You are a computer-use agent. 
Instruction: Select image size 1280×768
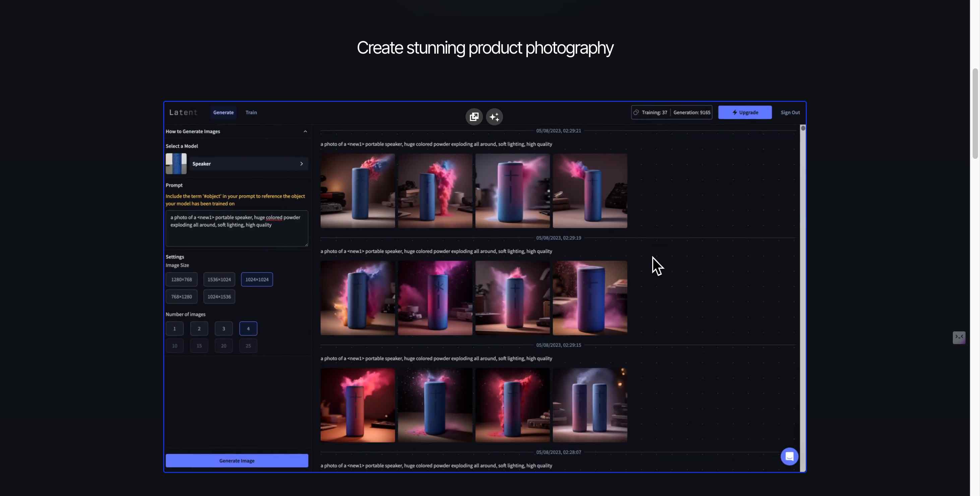(181, 279)
